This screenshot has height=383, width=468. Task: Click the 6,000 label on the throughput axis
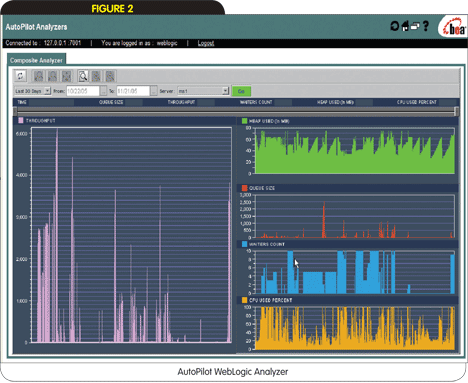(22, 133)
